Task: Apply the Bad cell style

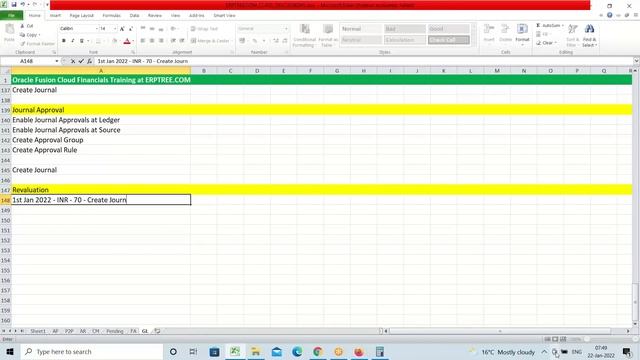Action: (404, 29)
